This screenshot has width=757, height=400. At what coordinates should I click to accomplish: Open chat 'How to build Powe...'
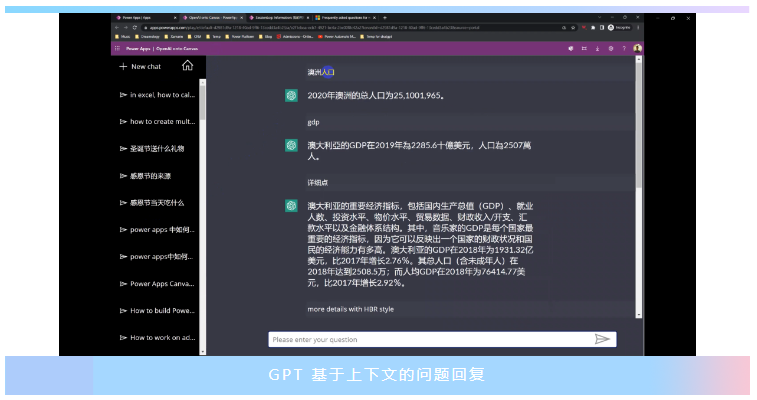coord(158,311)
